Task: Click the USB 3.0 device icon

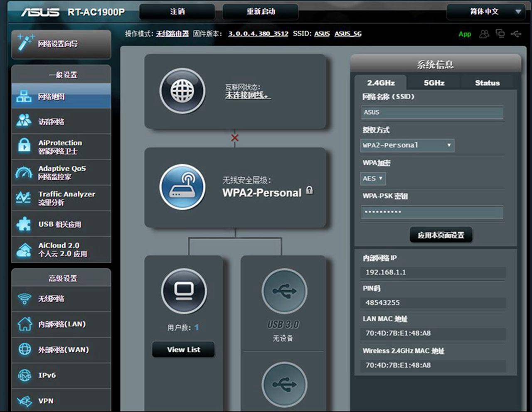Action: click(x=284, y=291)
